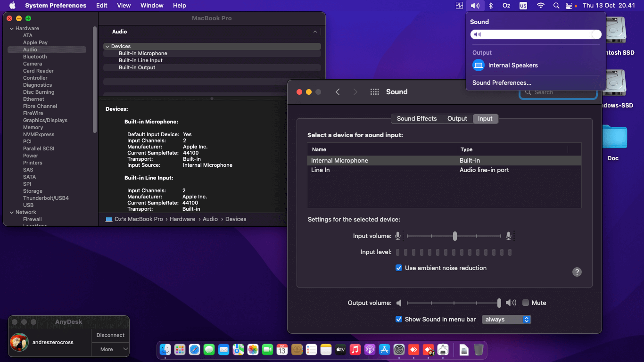Toggle Use ambient noise reduction checkbox

399,268
